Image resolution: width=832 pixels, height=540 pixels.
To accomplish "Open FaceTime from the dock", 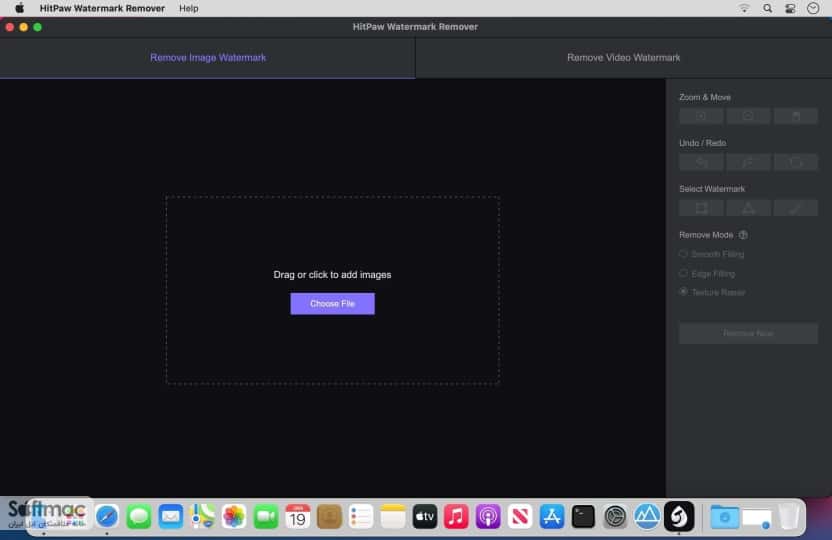I will tap(266, 517).
